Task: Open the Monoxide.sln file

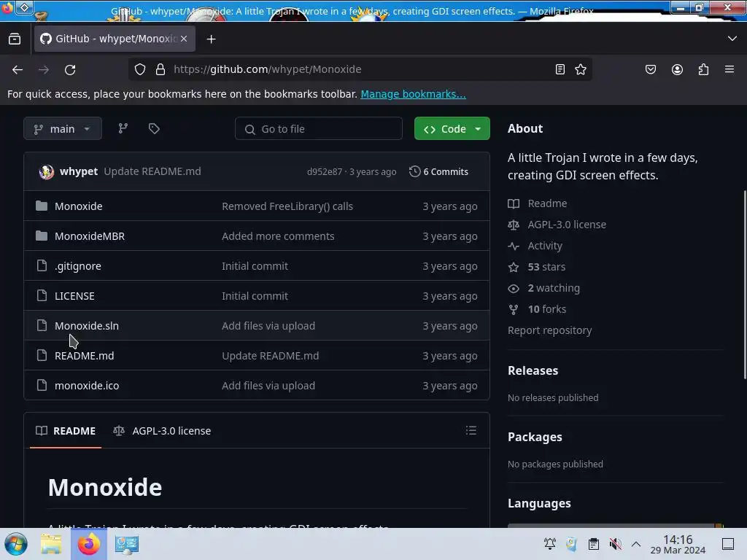Action: [87, 326]
